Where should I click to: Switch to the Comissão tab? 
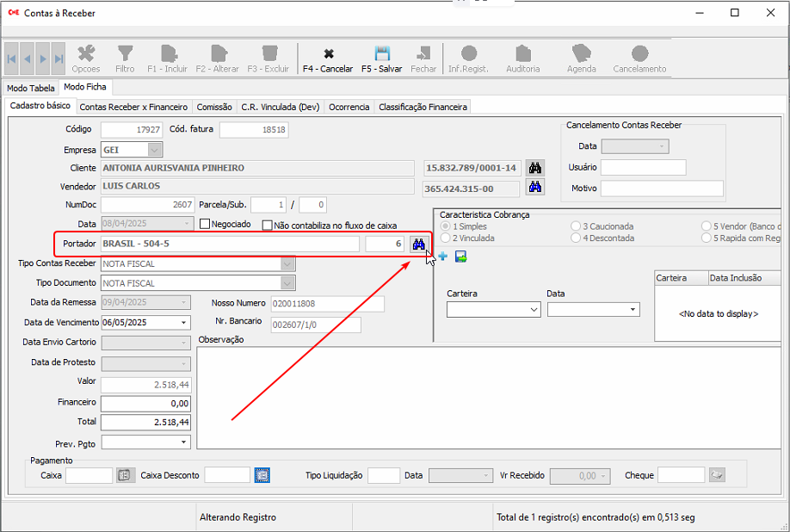(x=214, y=107)
